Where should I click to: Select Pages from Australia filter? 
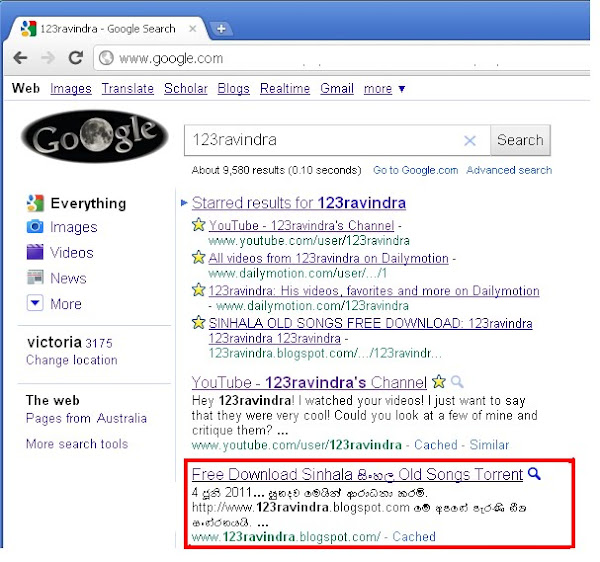pos(86,419)
